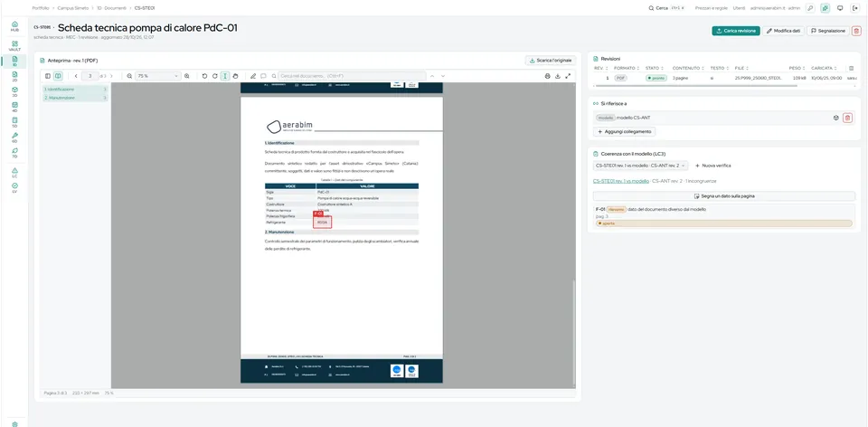Click 'Modifica dati' button
This screenshot has width=868, height=427.
[783, 31]
